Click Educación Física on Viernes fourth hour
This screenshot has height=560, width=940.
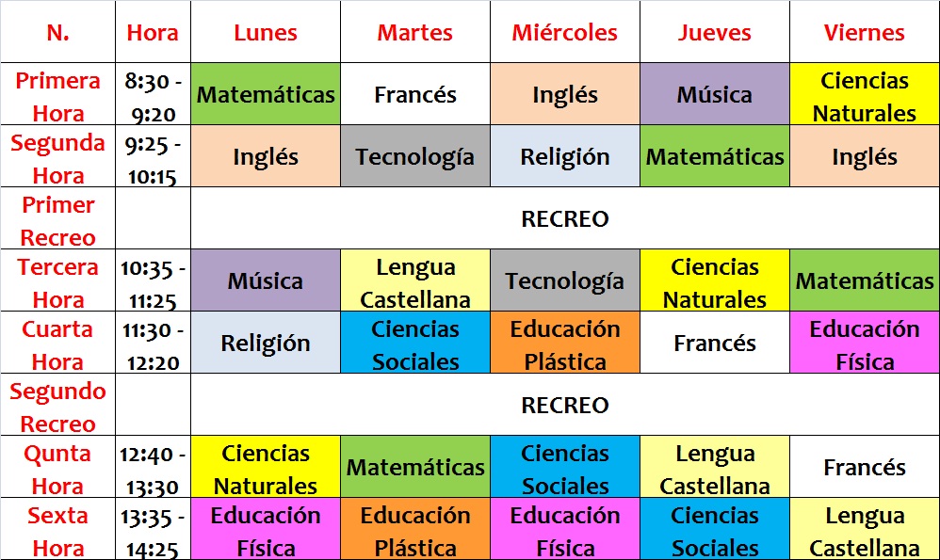point(865,343)
